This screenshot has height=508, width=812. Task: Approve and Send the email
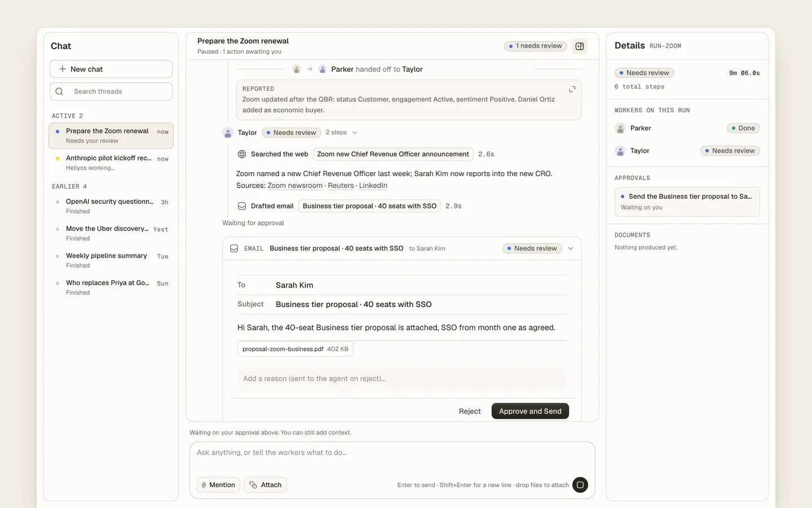[x=530, y=411]
